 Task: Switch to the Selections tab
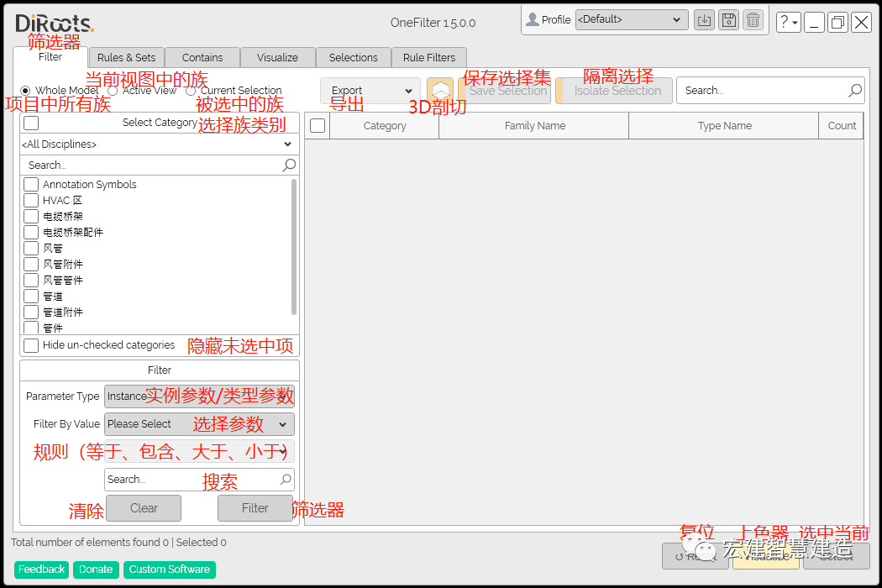point(353,57)
